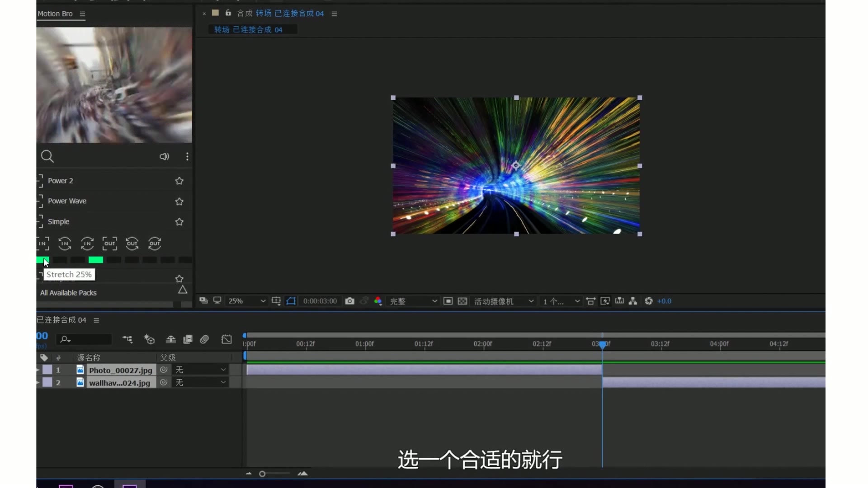Open the search tool in Motion Bro panel
868x488 pixels.
(x=47, y=156)
